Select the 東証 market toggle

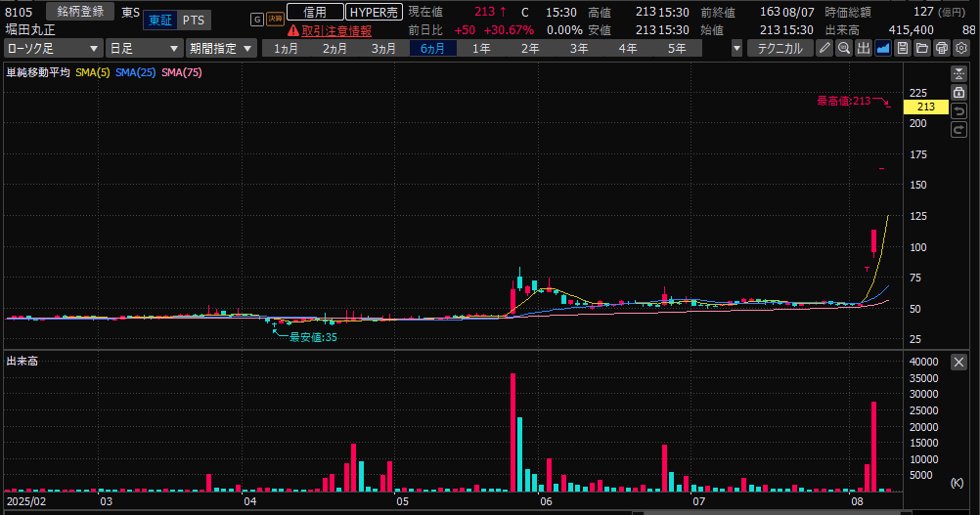(x=160, y=21)
